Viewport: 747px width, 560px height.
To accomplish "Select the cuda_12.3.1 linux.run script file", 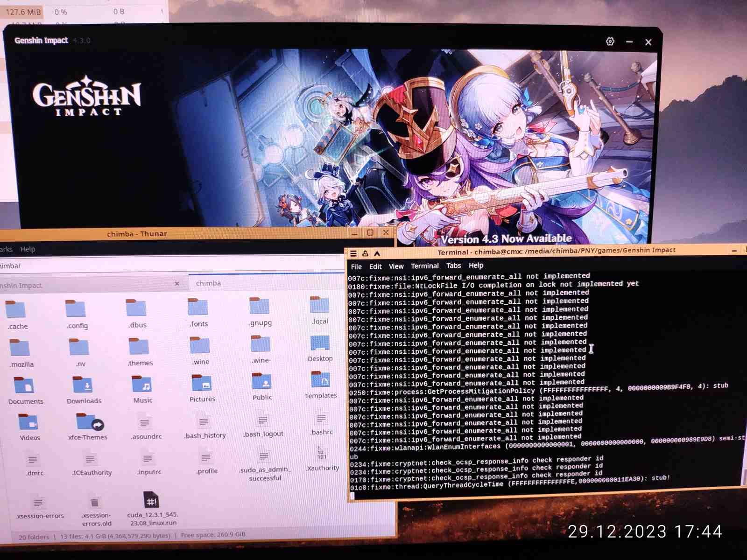I will 151,499.
